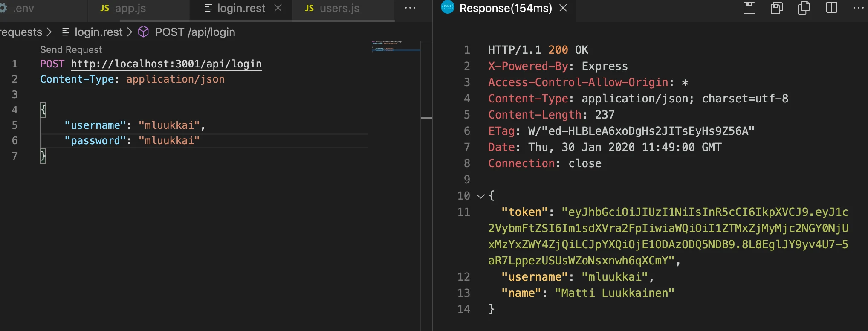Click the requests breadcrumb folder
868x331 pixels.
pyautogui.click(x=21, y=32)
